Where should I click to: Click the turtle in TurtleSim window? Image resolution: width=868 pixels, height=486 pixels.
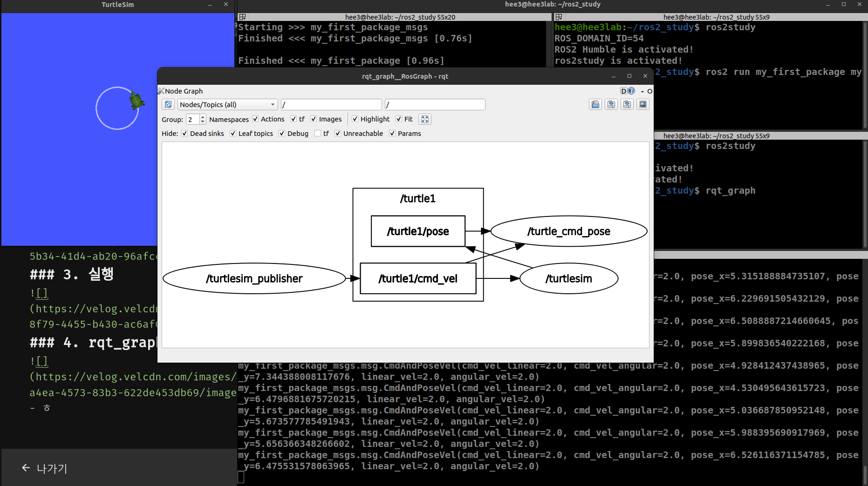point(137,100)
